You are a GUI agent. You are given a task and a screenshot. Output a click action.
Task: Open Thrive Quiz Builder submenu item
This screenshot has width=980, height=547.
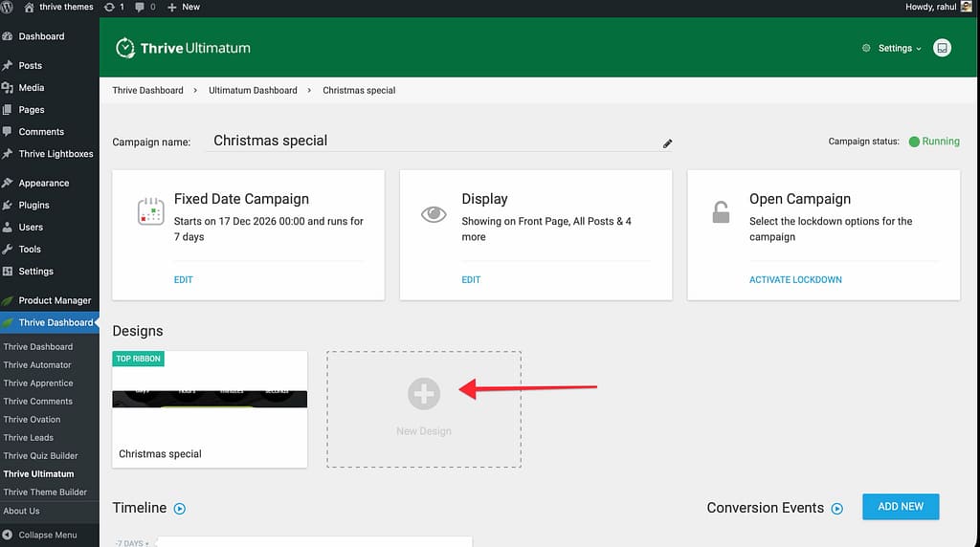point(40,455)
